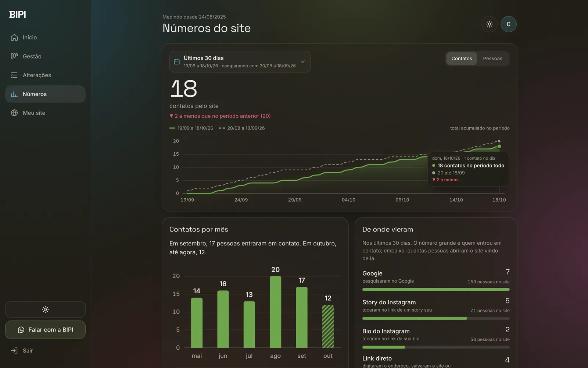Click 'Medindo desde 24/08/2025' text
588x368 pixels.
point(194,17)
